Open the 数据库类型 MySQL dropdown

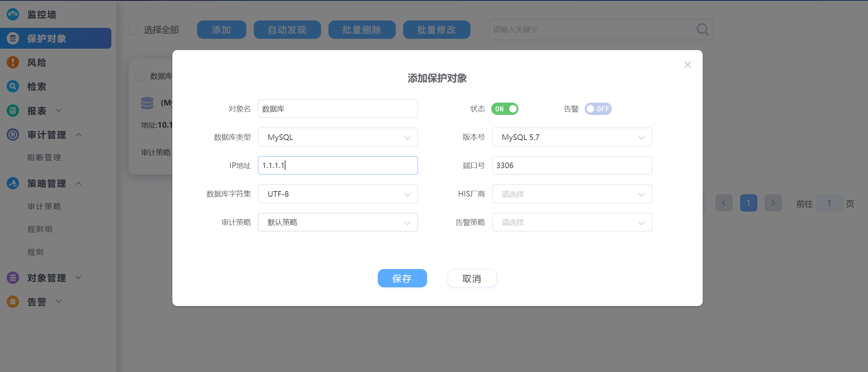pyautogui.click(x=338, y=137)
